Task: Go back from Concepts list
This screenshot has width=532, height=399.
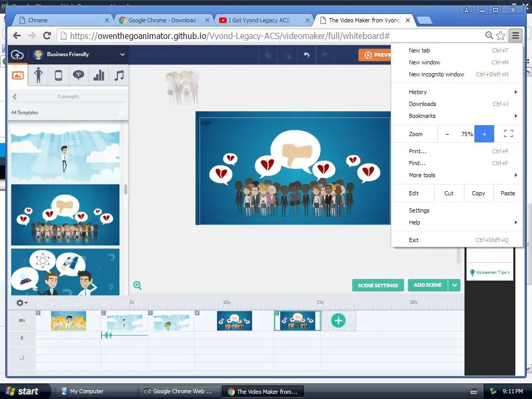Action: 15,97
